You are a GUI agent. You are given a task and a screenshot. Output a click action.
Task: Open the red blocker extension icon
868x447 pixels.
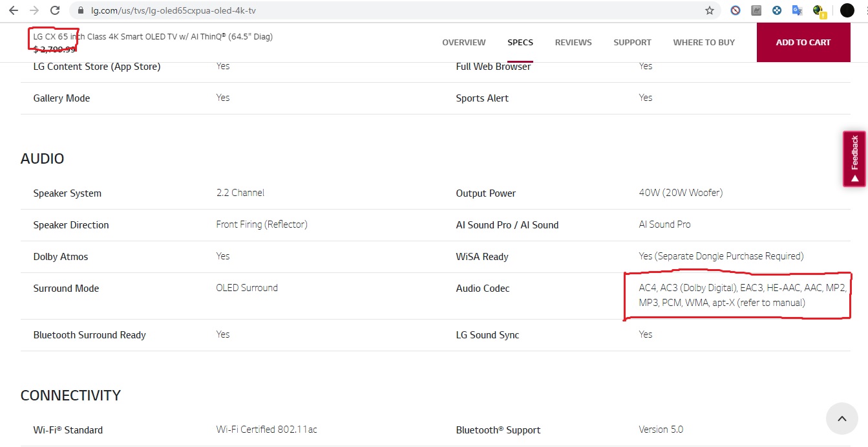tap(736, 10)
